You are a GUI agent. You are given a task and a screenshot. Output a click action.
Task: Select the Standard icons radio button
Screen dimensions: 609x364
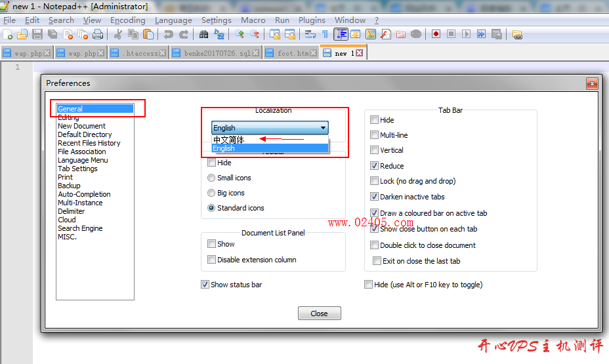tap(211, 208)
